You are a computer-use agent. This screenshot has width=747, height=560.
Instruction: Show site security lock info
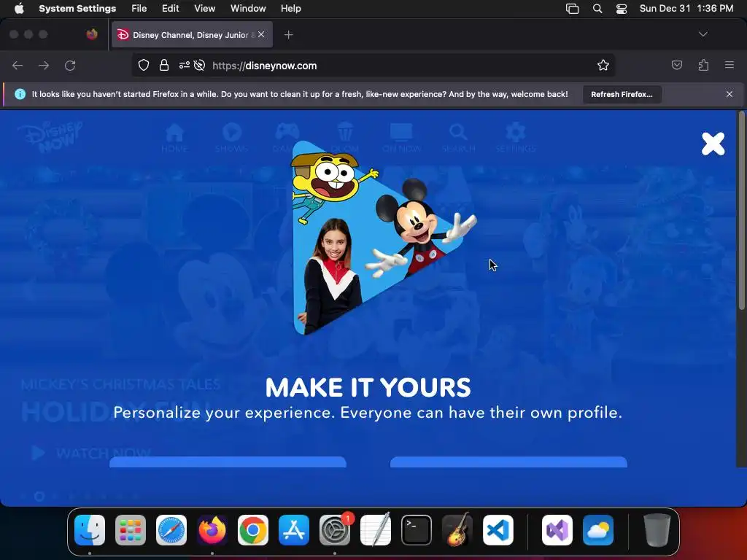(x=164, y=65)
